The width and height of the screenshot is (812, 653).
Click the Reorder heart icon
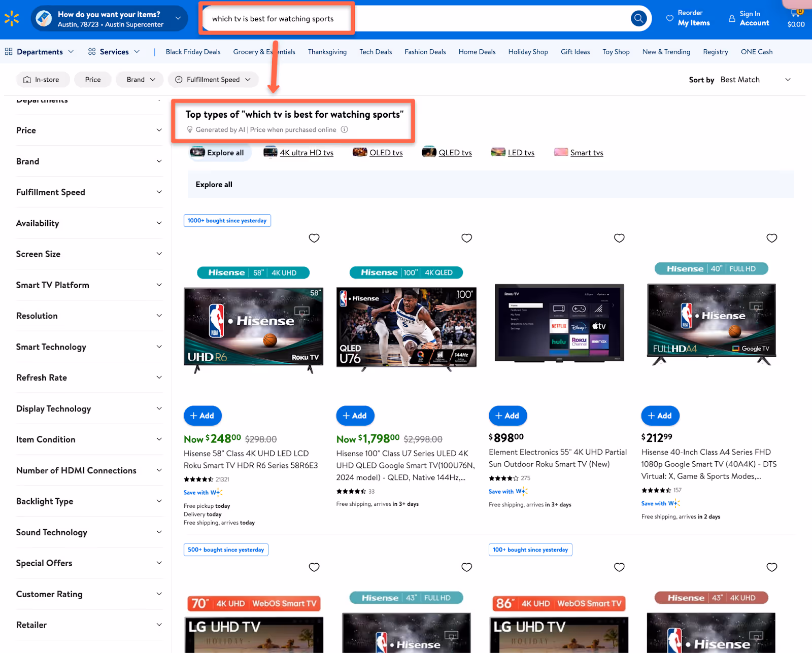point(670,18)
